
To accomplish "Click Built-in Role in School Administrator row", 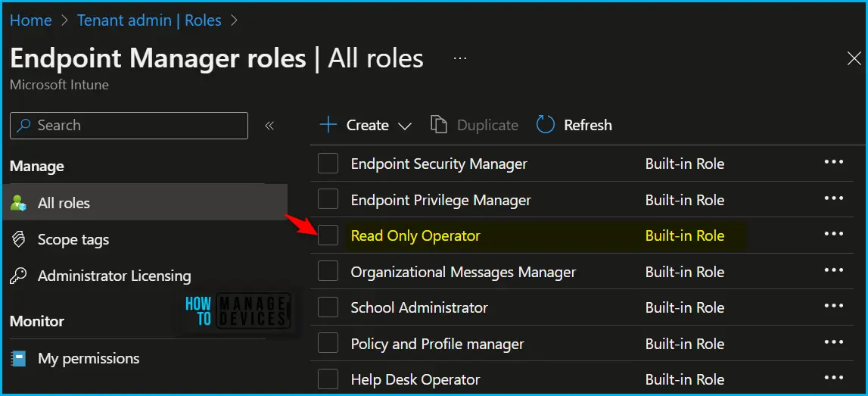I will point(685,307).
